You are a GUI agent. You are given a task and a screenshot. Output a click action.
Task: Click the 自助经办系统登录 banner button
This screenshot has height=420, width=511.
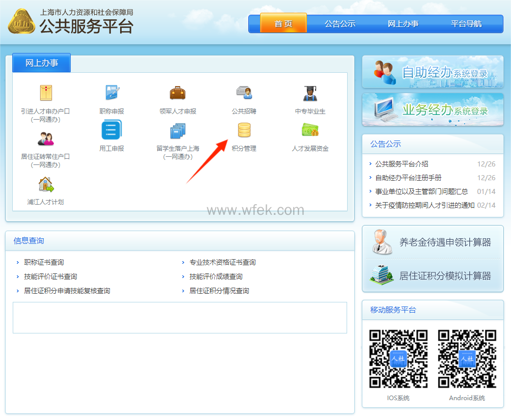click(x=433, y=72)
